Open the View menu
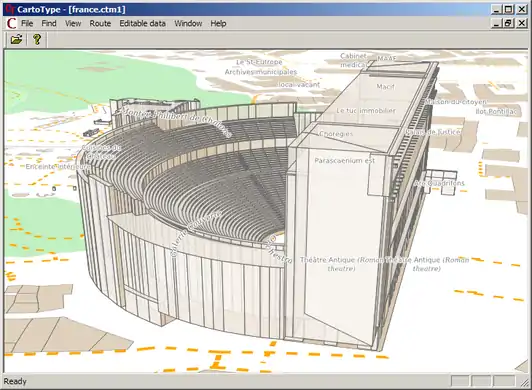The height and width of the screenshot is (390, 532). point(73,23)
